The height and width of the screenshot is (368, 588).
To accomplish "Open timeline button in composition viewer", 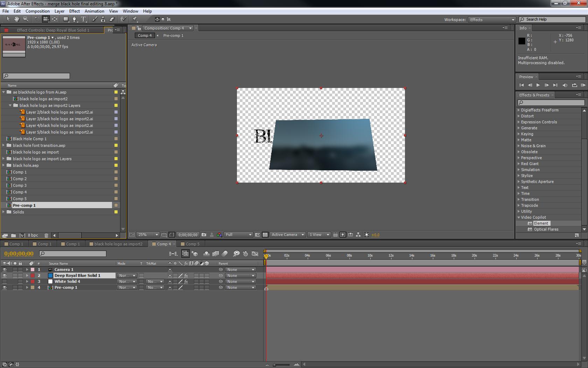I will [x=350, y=235].
